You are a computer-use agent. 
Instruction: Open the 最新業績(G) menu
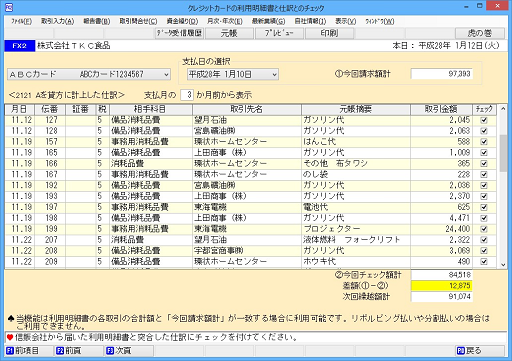pos(268,21)
